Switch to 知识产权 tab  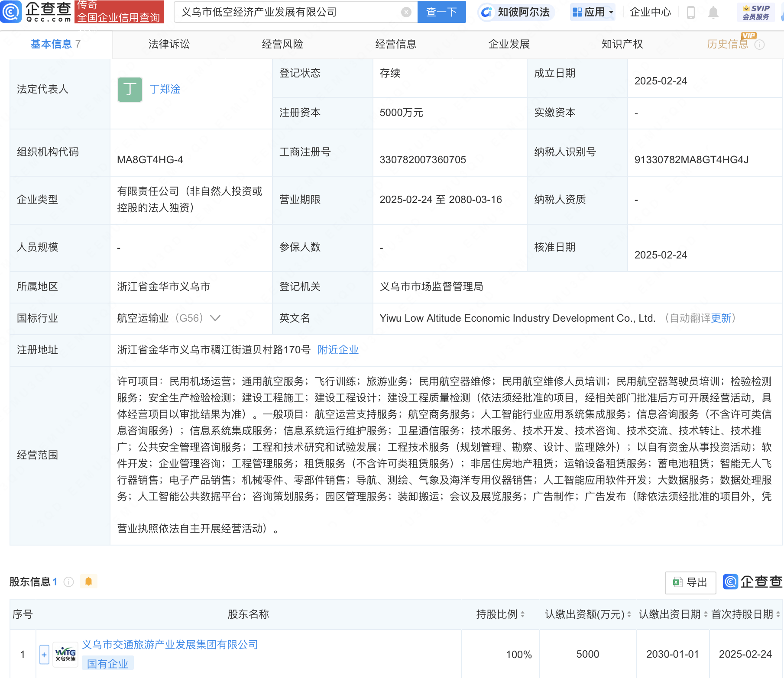tap(622, 44)
